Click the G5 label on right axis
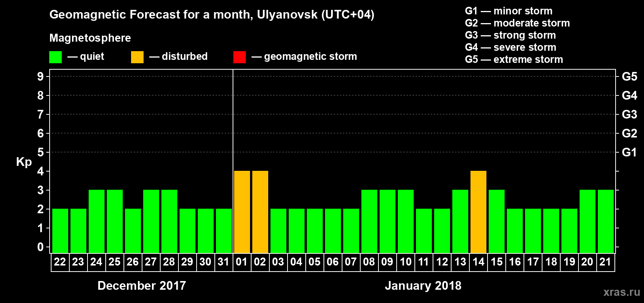This screenshot has height=303, width=644. click(x=630, y=77)
